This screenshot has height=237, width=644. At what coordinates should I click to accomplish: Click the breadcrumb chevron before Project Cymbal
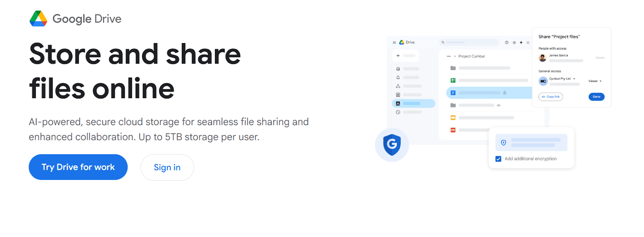[455, 56]
